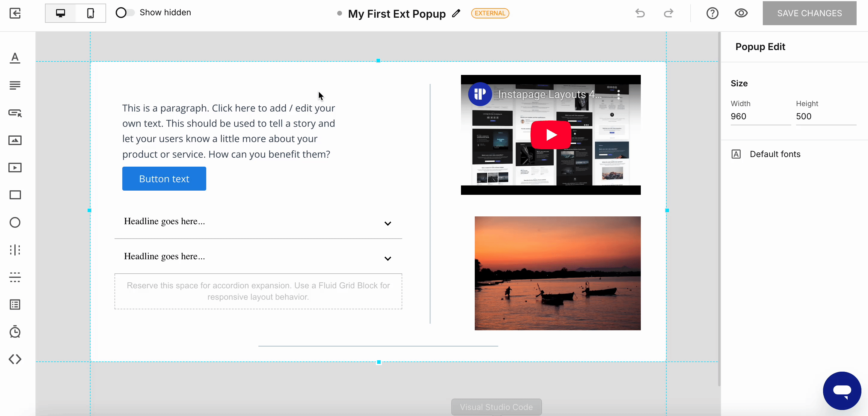The height and width of the screenshot is (416, 868).
Task: Expand the second 'Headline goes here' accordion
Action: click(x=388, y=258)
